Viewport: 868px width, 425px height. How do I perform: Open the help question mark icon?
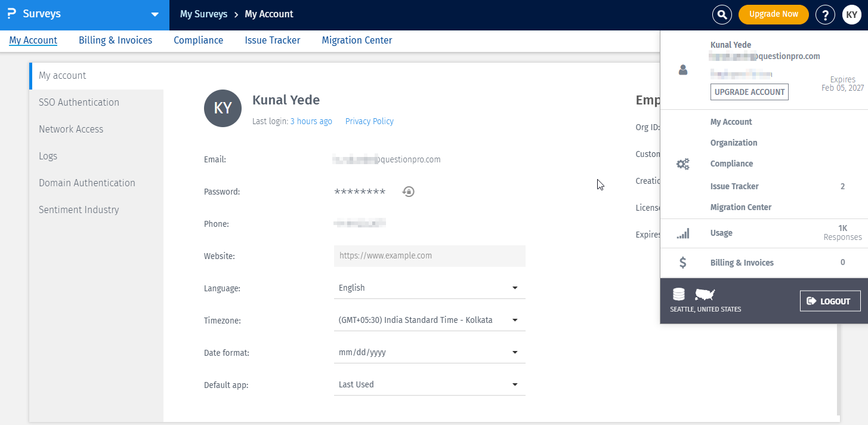pos(825,14)
